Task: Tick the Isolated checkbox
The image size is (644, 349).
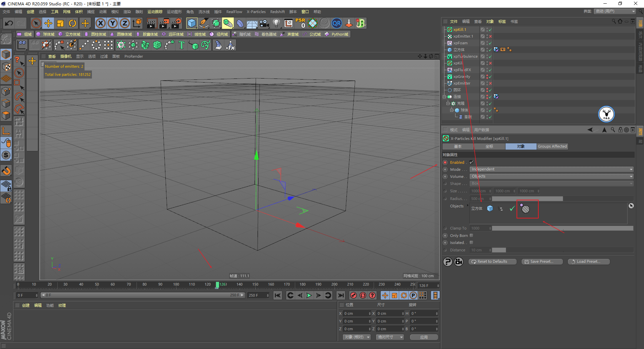Action: (x=471, y=243)
